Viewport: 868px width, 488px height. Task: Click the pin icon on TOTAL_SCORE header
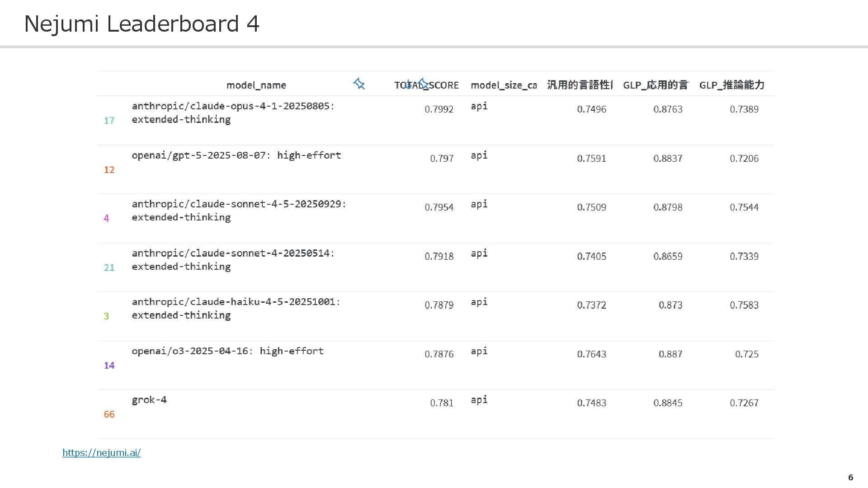click(423, 84)
